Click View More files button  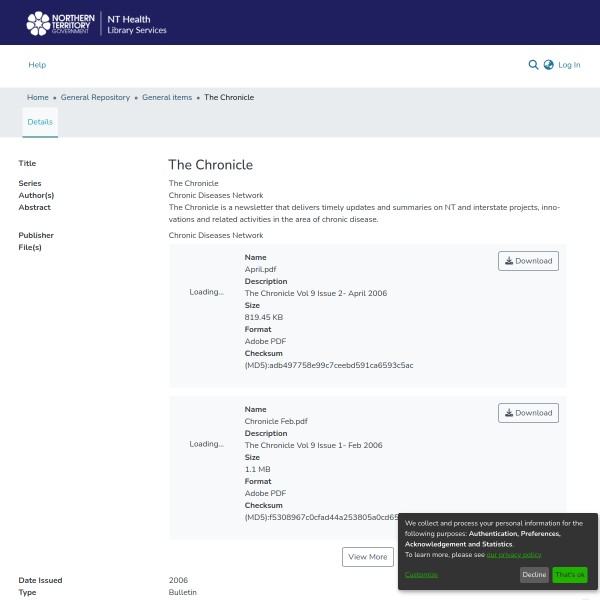point(367,557)
